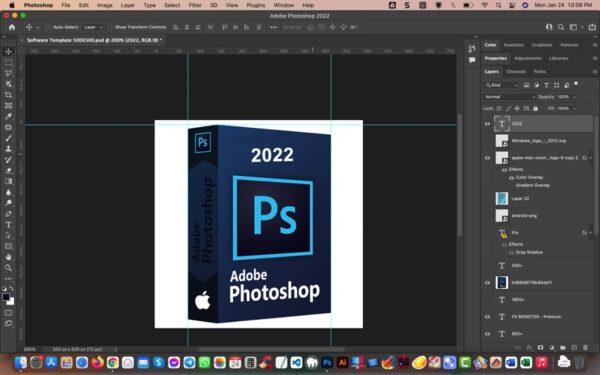Hide the apple-mac logo copy 2 layer
Screen dimensions: 600x375
coord(487,158)
